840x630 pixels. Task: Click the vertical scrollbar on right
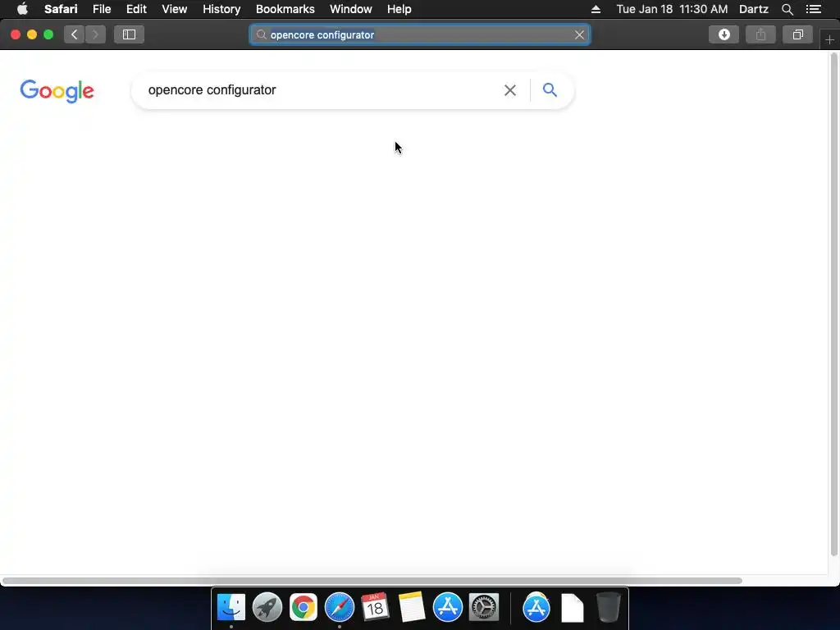(833, 305)
